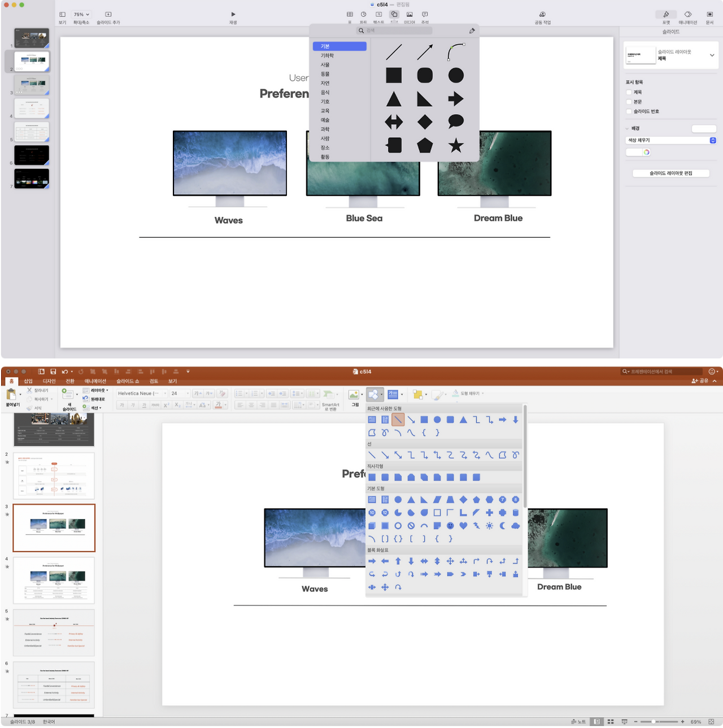Pick the no-symbol shape in PowerPoint gallery
This screenshot has width=723, height=728.
[411, 526]
